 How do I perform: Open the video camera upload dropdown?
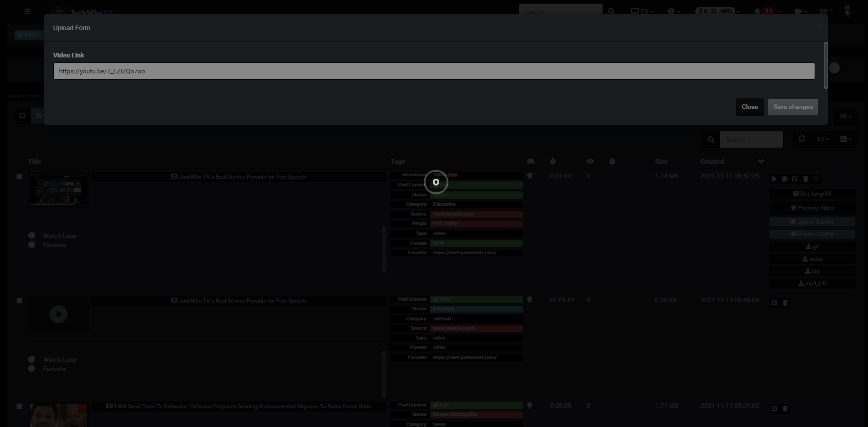[x=801, y=11]
